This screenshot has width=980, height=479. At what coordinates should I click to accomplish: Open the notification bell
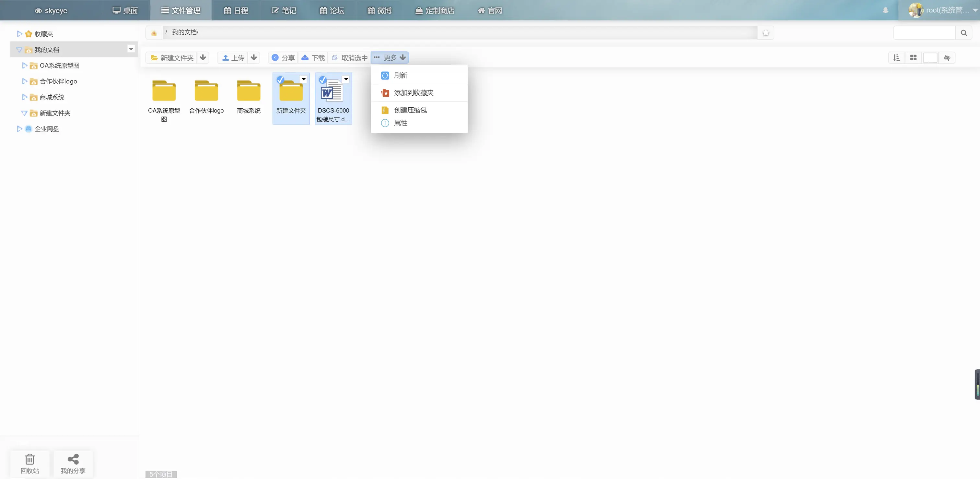(x=886, y=10)
